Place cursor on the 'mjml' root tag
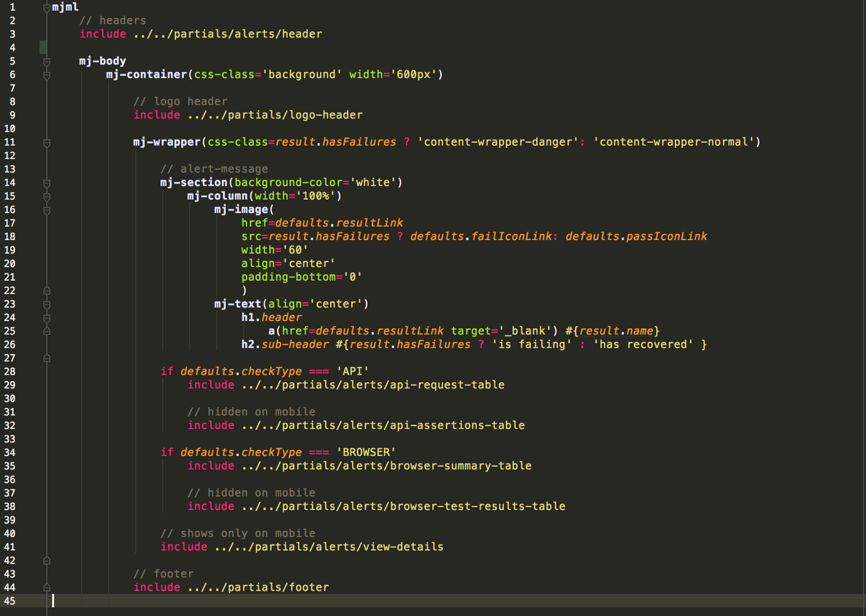The width and height of the screenshot is (866, 616). click(x=65, y=7)
